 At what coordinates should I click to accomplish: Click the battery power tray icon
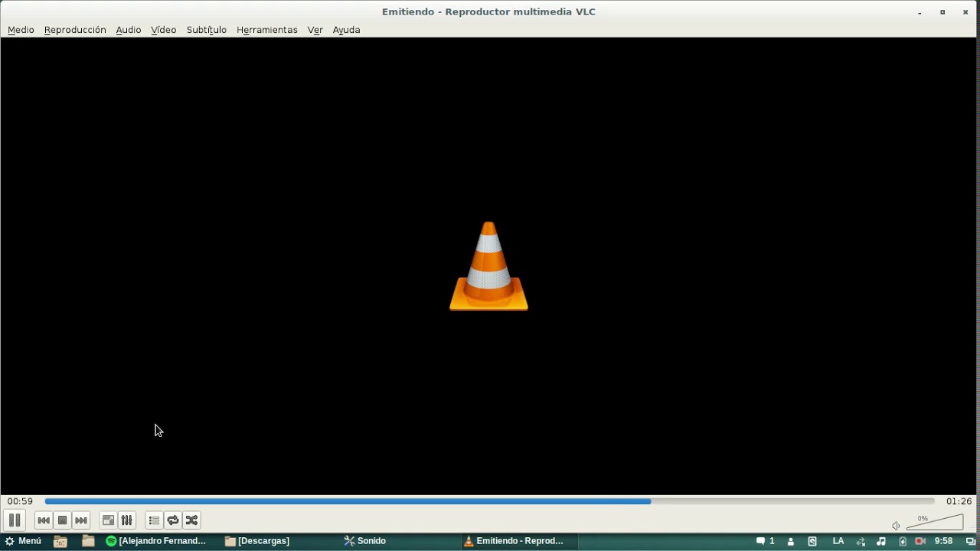pyautogui.click(x=903, y=542)
